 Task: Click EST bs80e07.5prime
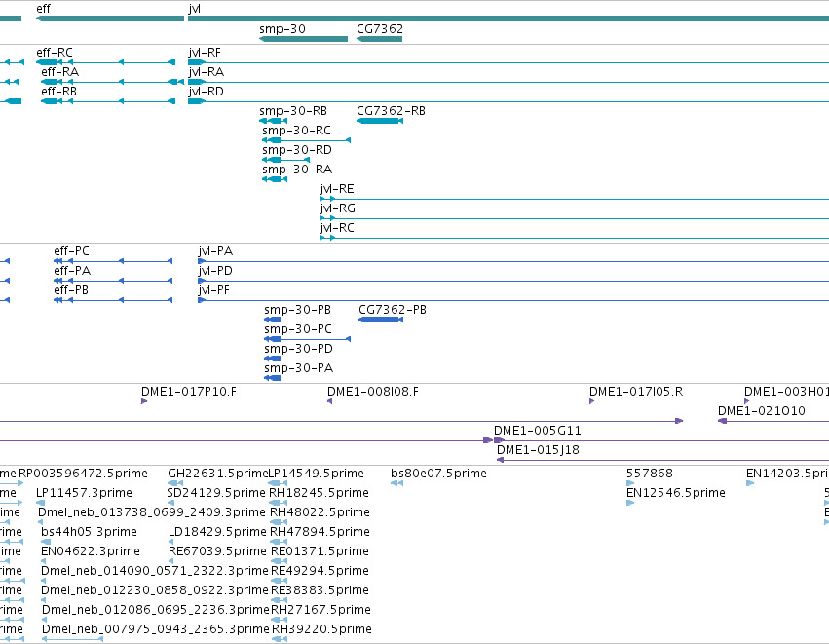(397, 483)
